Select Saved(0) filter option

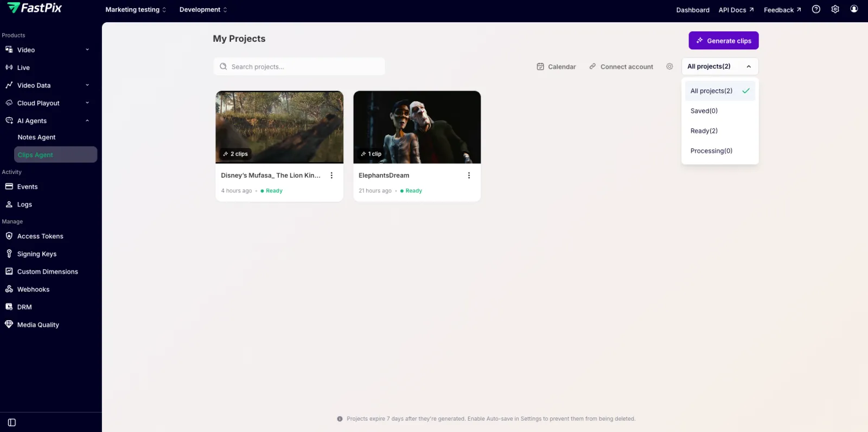tap(720, 111)
